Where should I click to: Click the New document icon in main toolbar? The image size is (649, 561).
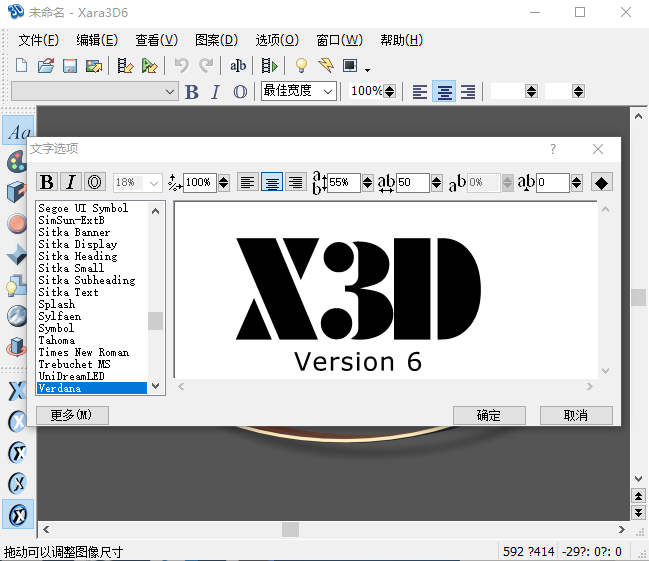click(21, 65)
